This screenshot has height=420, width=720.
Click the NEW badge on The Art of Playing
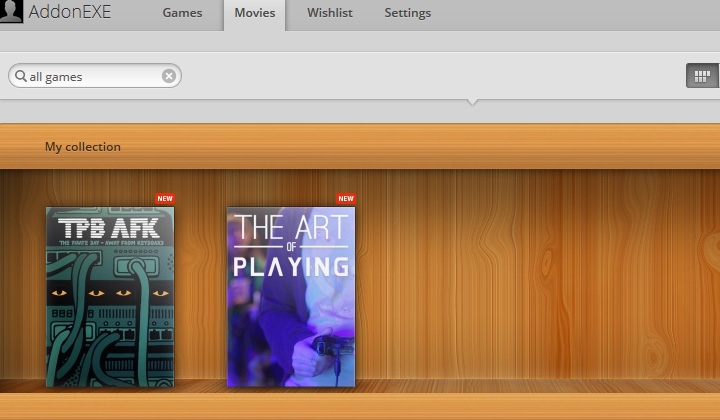point(346,198)
